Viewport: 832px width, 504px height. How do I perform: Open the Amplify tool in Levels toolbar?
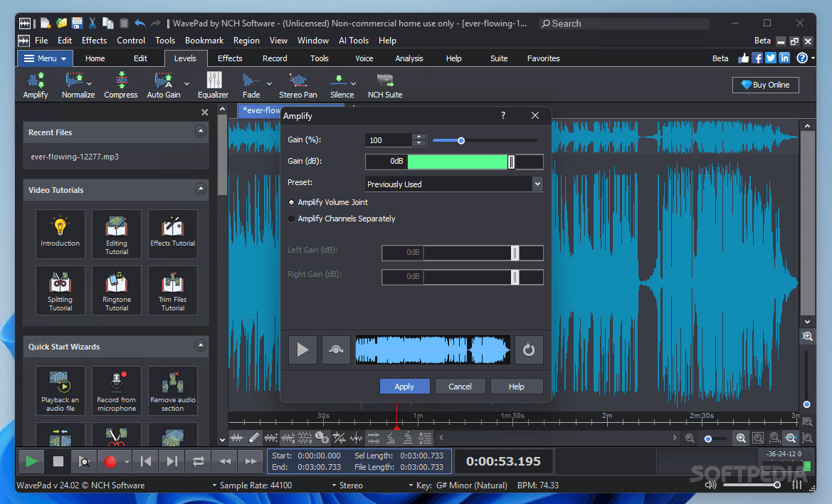click(x=36, y=85)
